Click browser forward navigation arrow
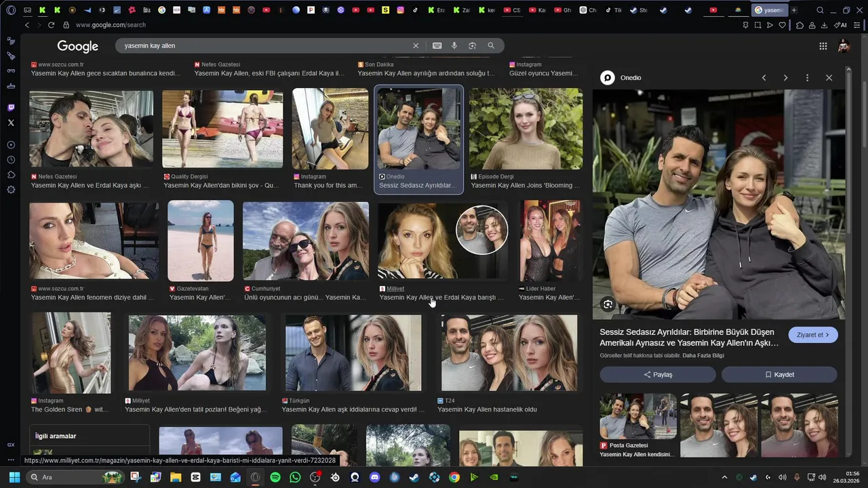868x488 pixels. (39, 25)
